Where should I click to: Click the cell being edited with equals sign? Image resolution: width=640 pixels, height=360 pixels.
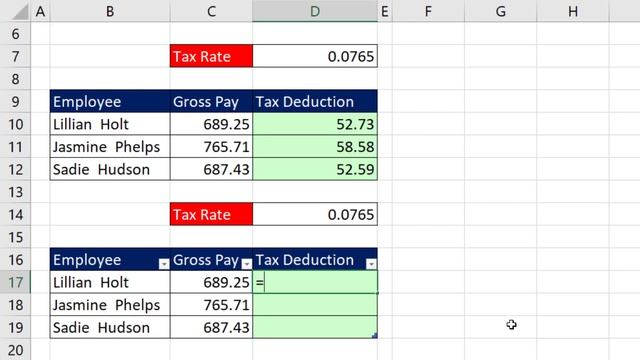click(x=315, y=282)
